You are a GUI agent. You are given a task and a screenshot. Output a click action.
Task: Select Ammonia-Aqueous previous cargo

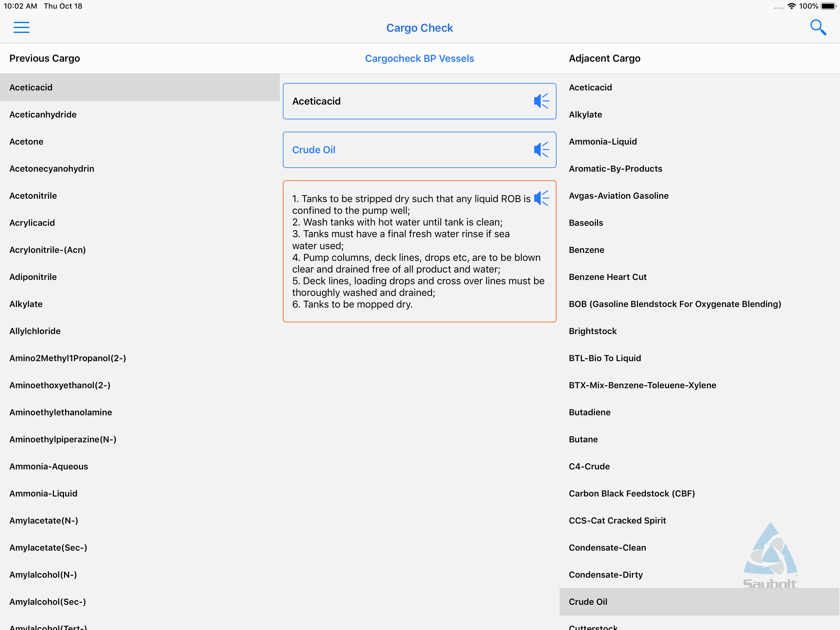140,466
